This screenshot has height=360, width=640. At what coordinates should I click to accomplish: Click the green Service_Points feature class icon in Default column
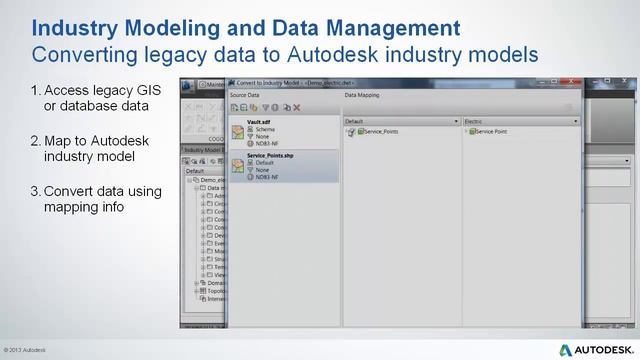click(361, 131)
